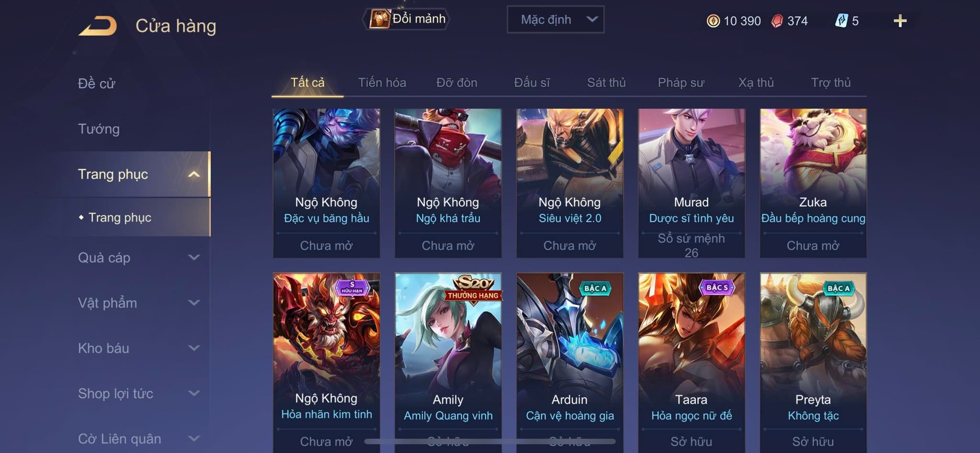Tap the red ruby currency icon

point(777,21)
